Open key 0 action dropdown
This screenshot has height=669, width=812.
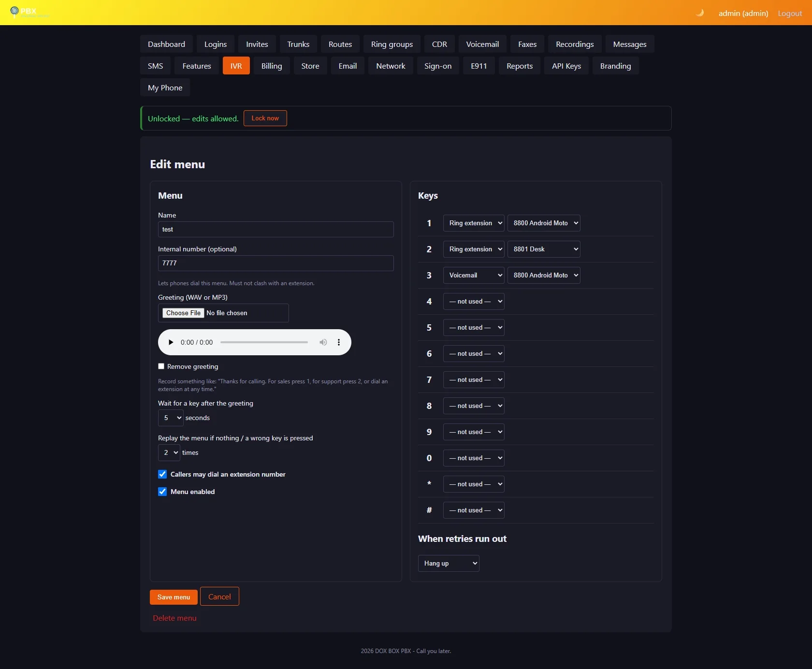(x=474, y=458)
